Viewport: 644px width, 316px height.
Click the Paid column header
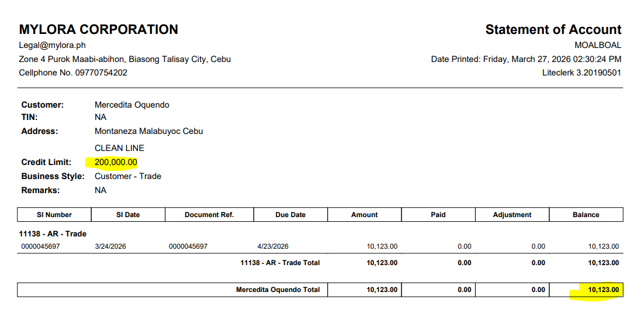(x=438, y=215)
